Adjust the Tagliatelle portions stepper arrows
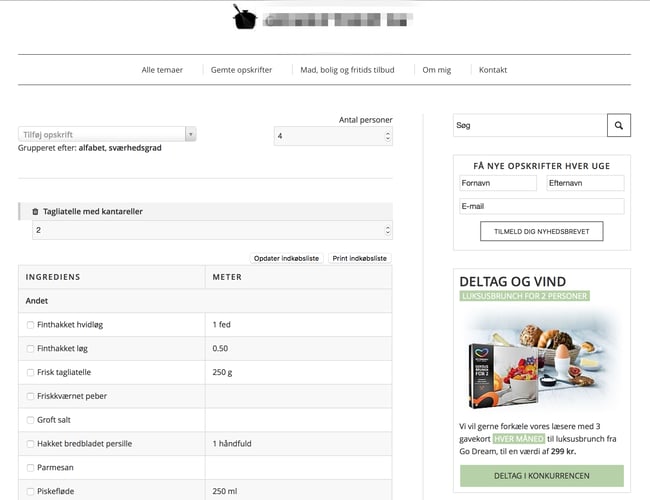 click(x=388, y=230)
